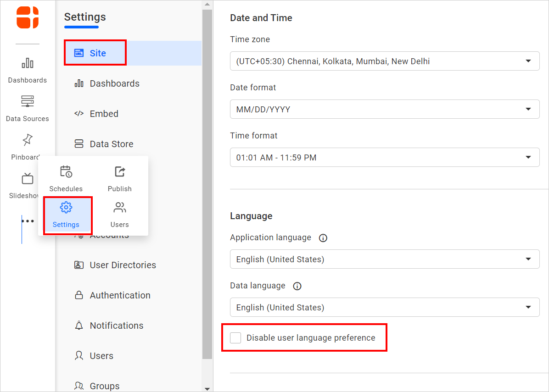Change the Application language selection

pyautogui.click(x=384, y=259)
